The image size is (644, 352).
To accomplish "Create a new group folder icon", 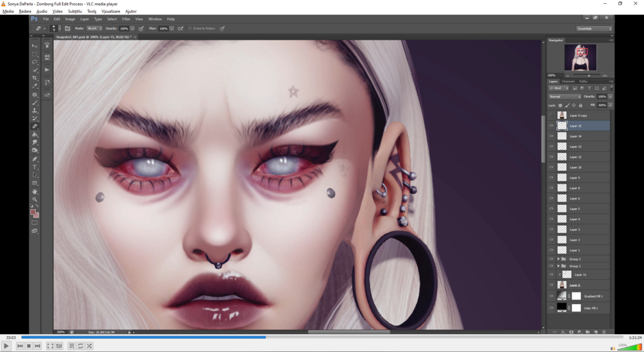I will coord(588,332).
